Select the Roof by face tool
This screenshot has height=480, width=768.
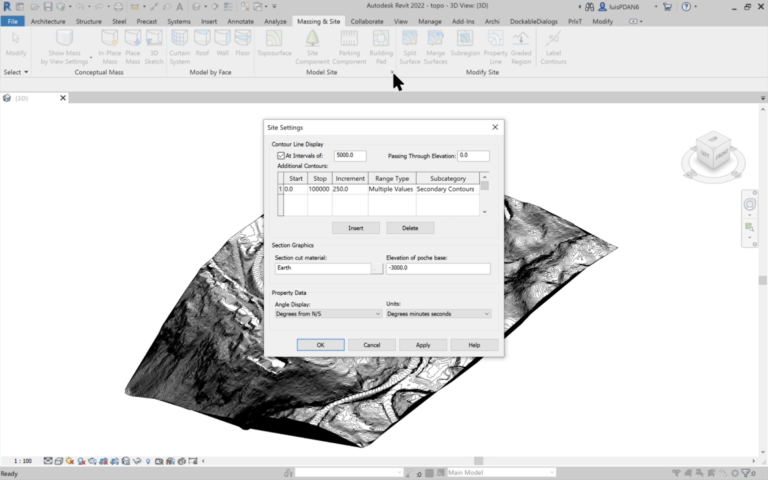(202, 43)
